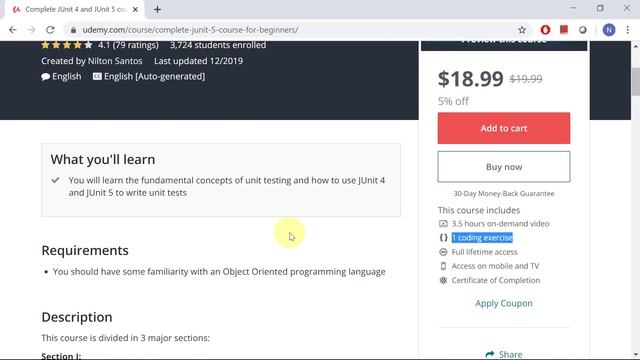Click Certificate of Completion text
The width and height of the screenshot is (640, 360).
[x=496, y=280]
